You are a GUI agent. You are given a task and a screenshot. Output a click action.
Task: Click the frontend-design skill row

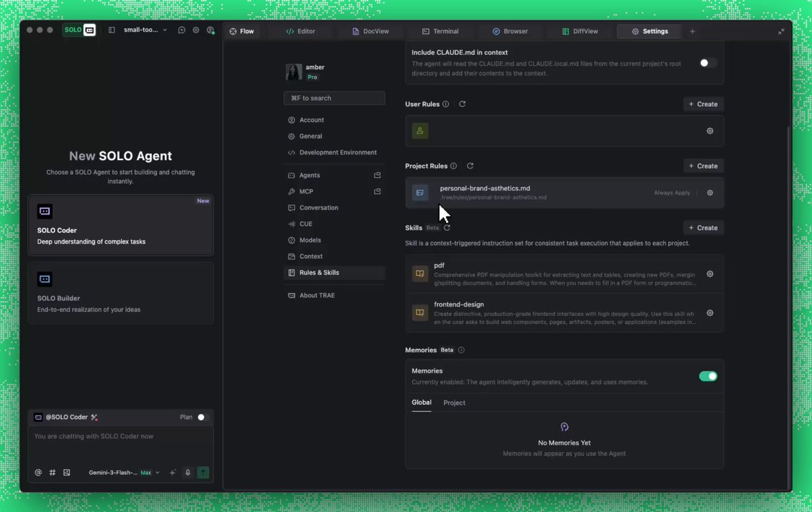pyautogui.click(x=564, y=313)
